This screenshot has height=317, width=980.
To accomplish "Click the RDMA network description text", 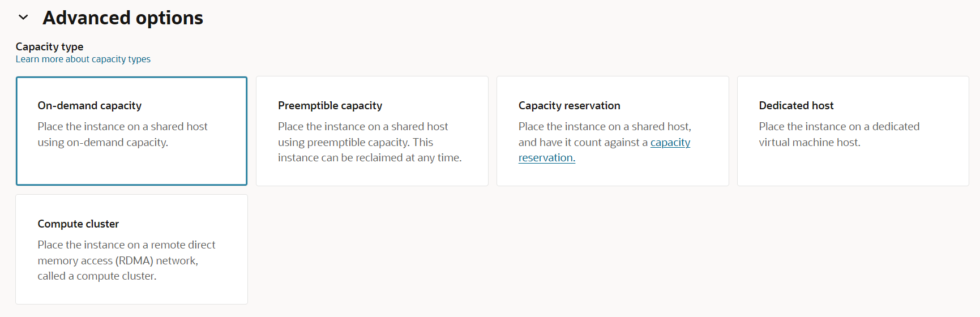I will pyautogui.click(x=126, y=260).
